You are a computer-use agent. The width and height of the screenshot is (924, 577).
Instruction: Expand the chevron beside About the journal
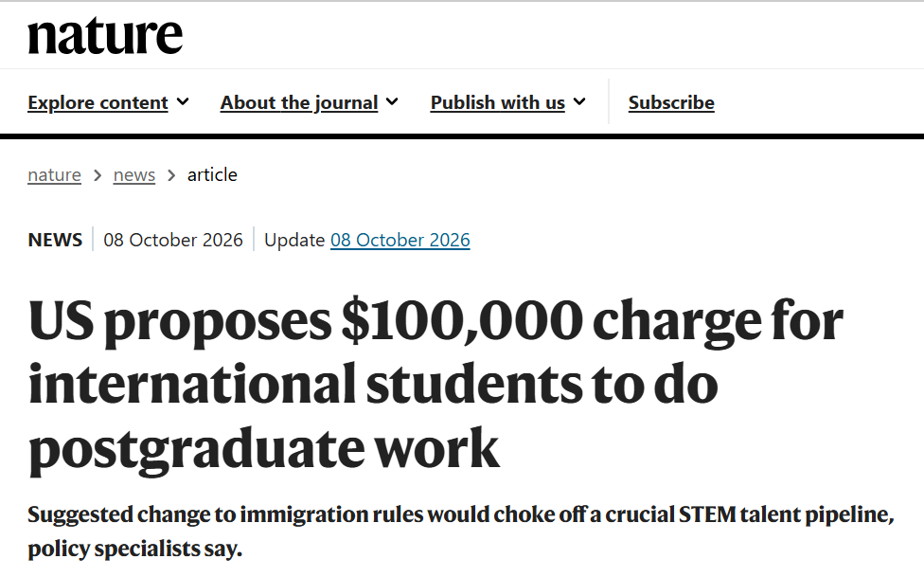[392, 102]
